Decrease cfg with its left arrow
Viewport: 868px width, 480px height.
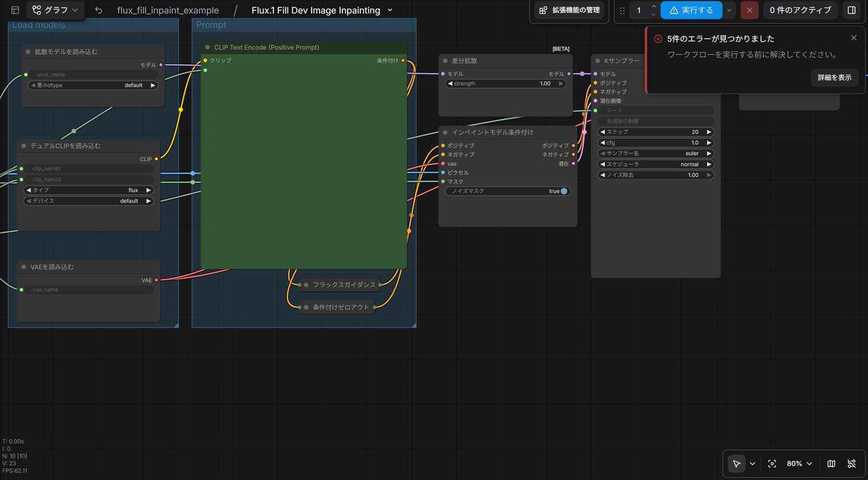pos(602,143)
